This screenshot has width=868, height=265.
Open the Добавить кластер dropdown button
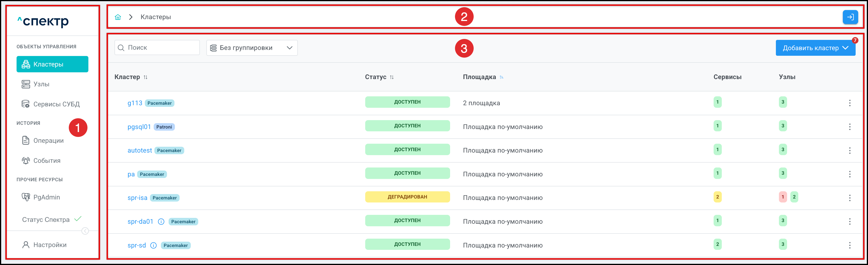click(815, 48)
